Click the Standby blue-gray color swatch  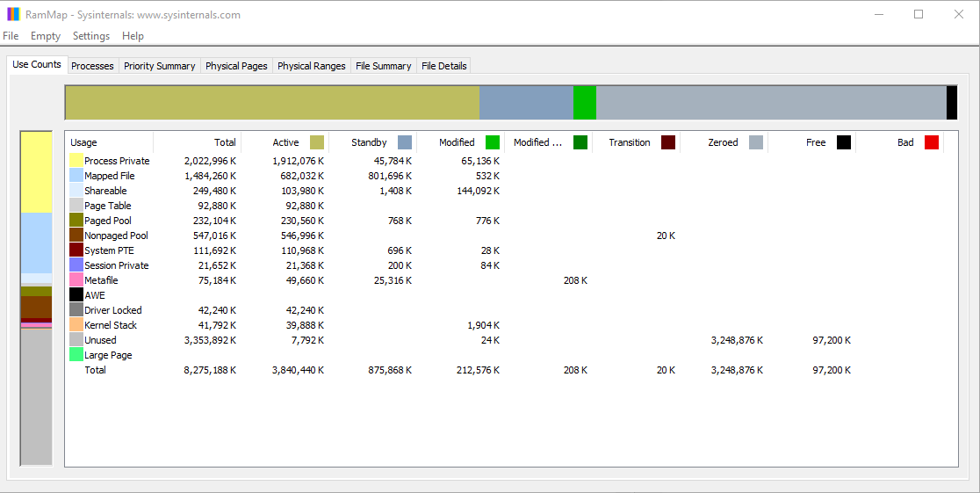coord(405,142)
